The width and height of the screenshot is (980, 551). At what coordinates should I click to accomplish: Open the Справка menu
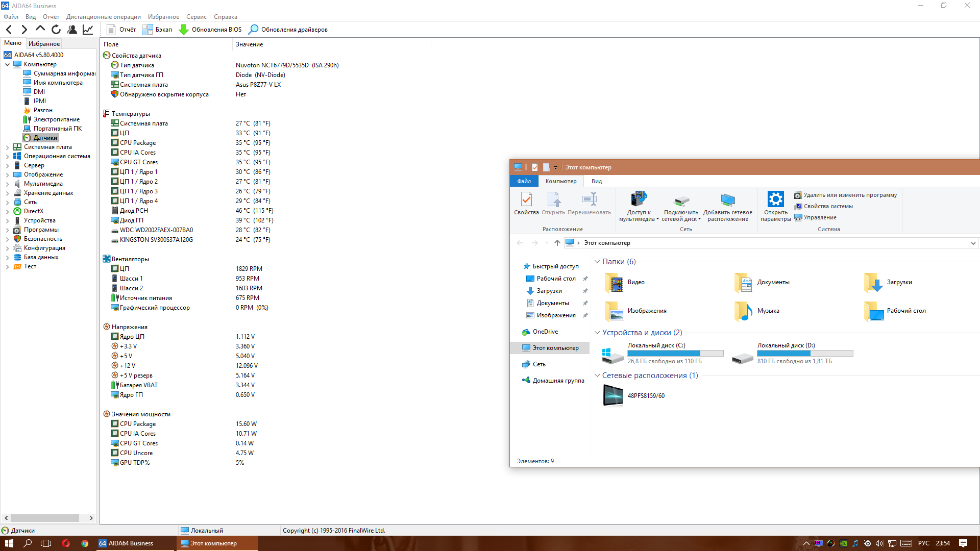(226, 17)
